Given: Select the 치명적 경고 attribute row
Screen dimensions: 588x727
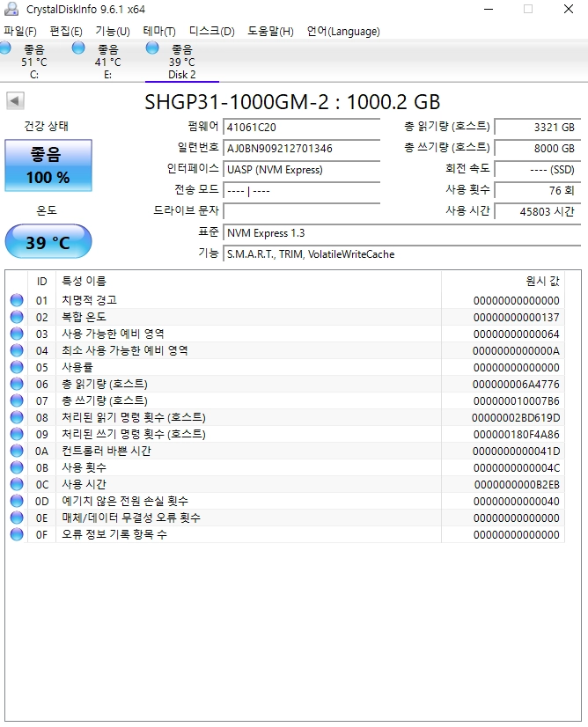Looking at the screenshot, I should click(285, 300).
